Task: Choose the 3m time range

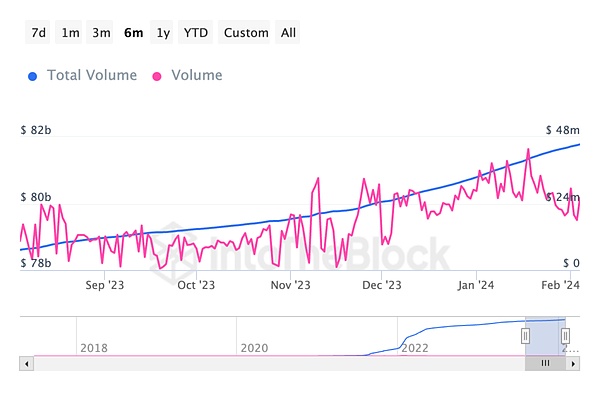Action: tap(101, 32)
